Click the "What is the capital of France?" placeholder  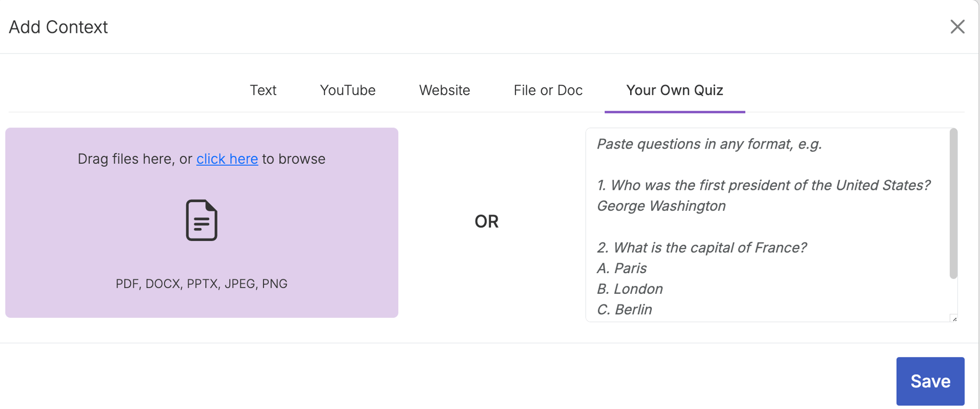point(710,248)
